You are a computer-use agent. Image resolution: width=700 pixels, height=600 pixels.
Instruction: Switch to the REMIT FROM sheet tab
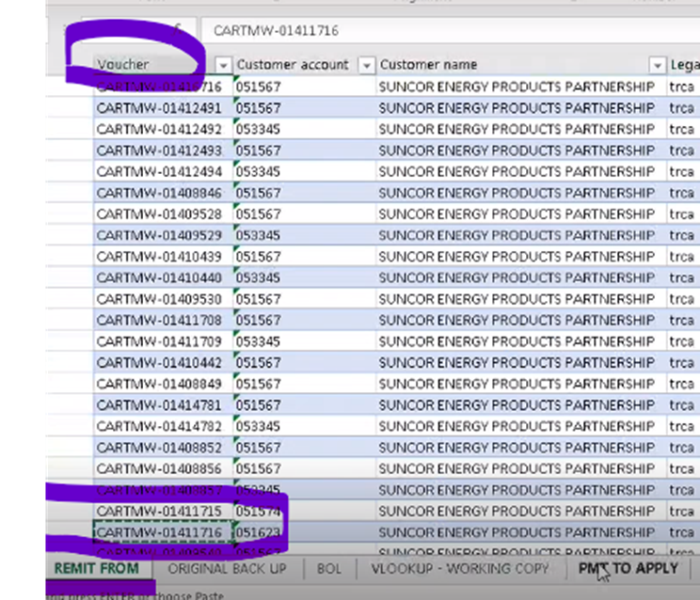(x=96, y=568)
